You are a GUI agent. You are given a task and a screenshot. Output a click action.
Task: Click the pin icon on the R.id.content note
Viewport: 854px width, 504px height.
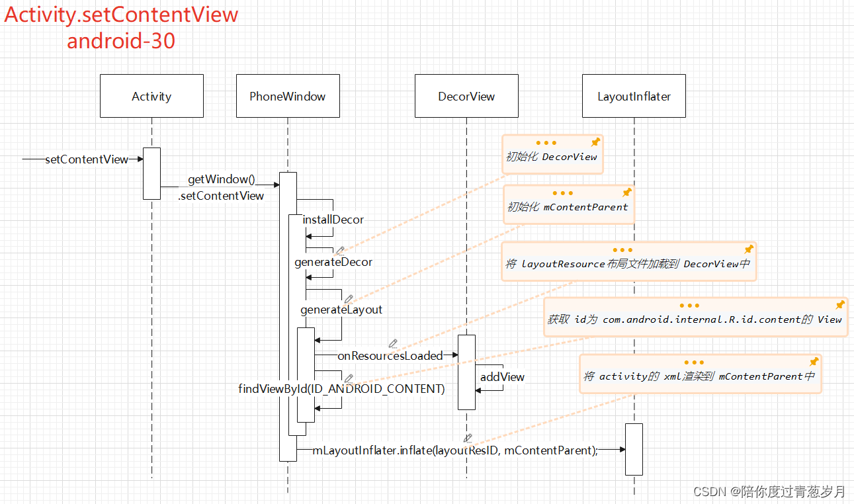tap(839, 304)
